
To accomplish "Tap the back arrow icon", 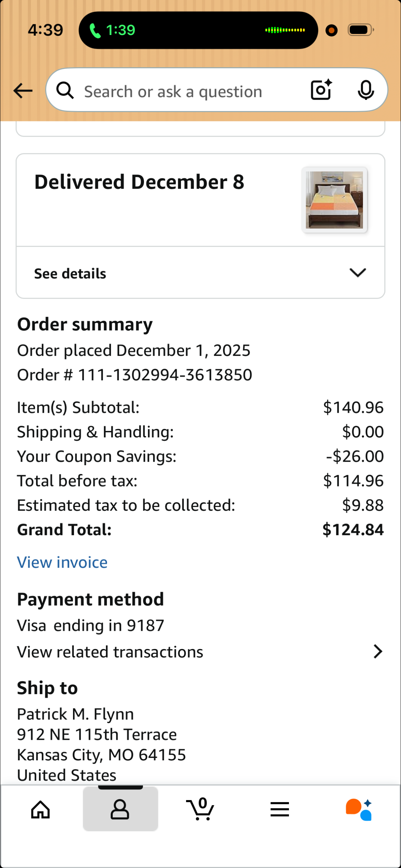I will 23,91.
